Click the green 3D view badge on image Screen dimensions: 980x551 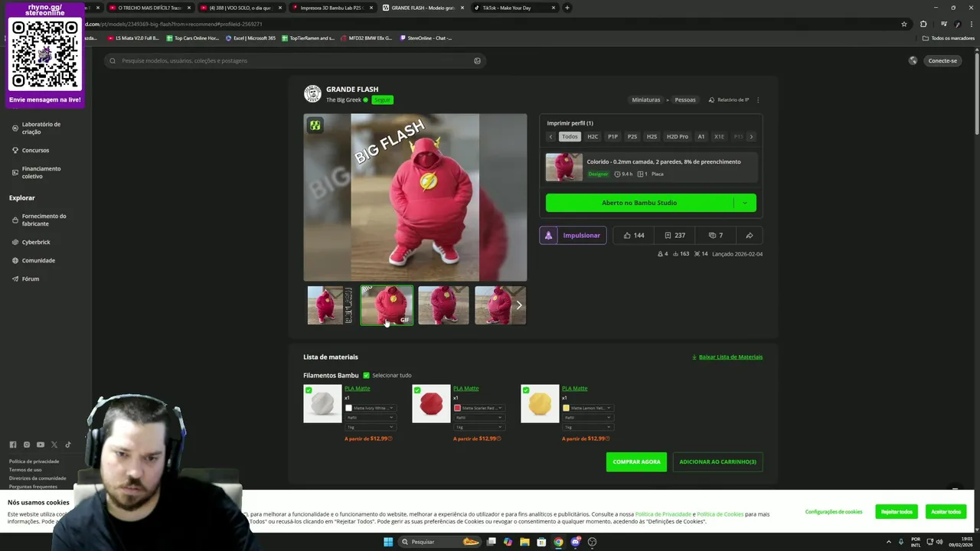click(315, 126)
